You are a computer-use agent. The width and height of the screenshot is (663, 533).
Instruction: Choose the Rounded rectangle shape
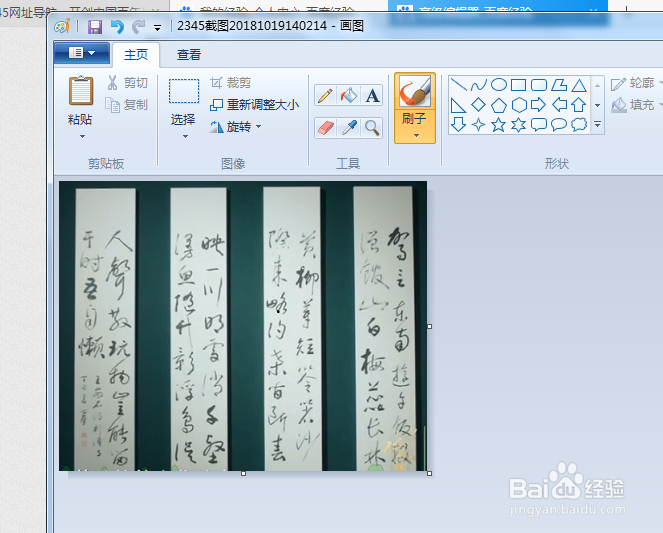pos(539,85)
